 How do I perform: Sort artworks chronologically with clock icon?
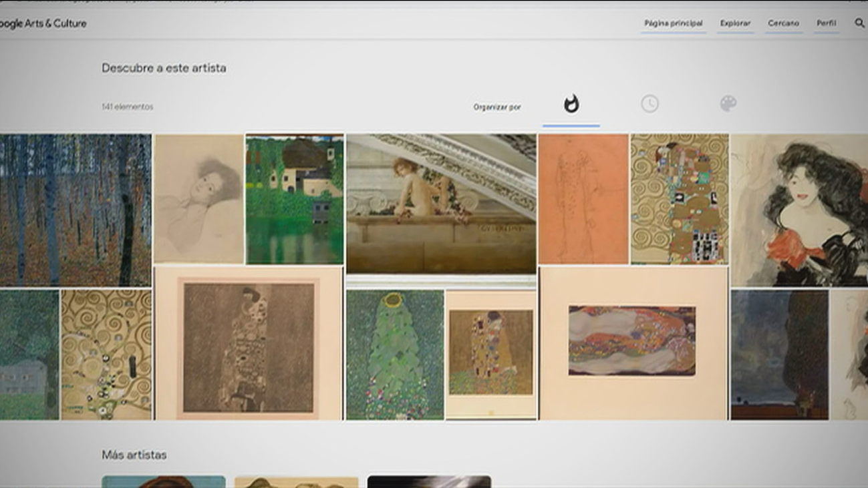click(649, 104)
